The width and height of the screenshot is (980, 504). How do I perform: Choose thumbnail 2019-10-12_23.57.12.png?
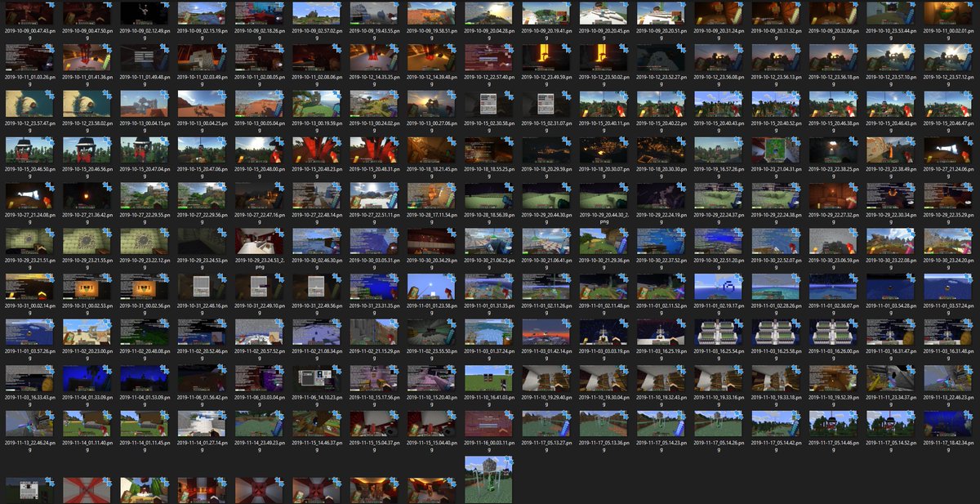948,58
